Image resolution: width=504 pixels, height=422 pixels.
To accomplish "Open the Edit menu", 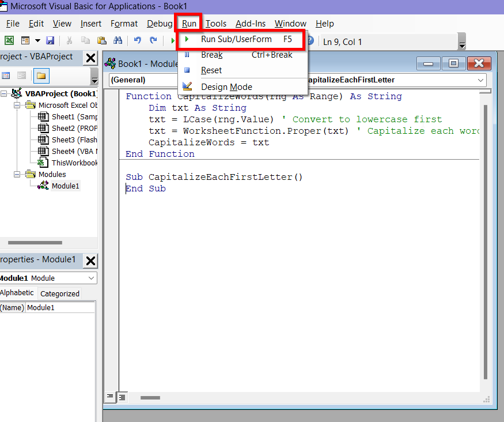I will pyautogui.click(x=36, y=24).
